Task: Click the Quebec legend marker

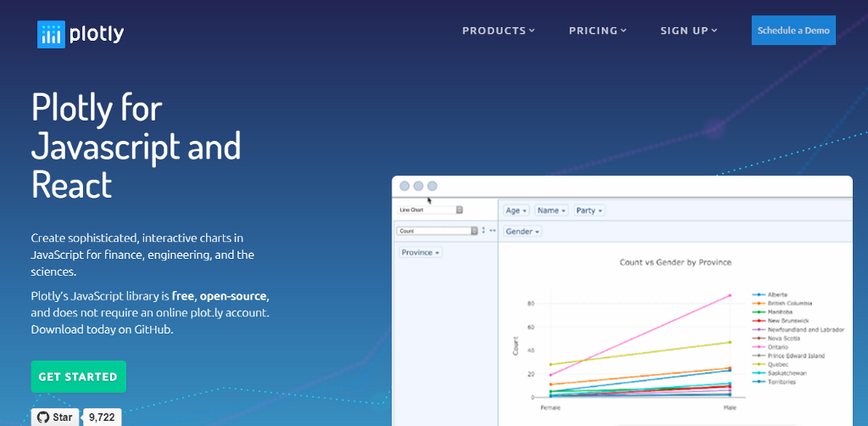Action: (759, 364)
